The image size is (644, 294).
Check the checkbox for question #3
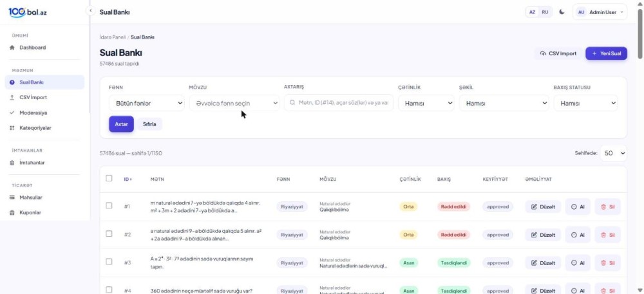click(109, 262)
